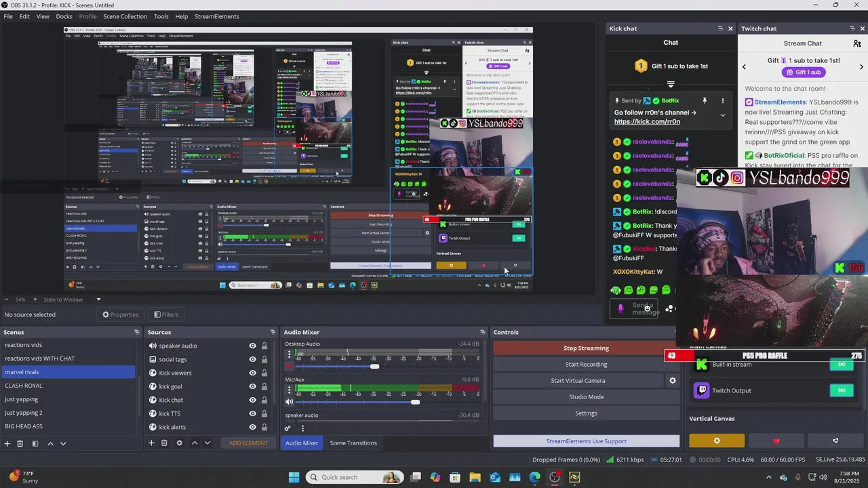Select the CLASH ROYAL scene

68,386
